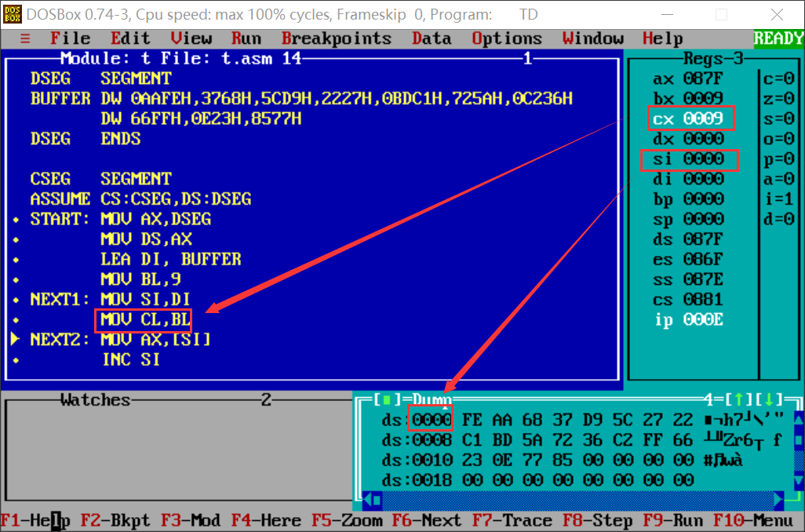Toggle the sign flag s=0
Viewport: 805px width, 532px height.
coord(779,118)
